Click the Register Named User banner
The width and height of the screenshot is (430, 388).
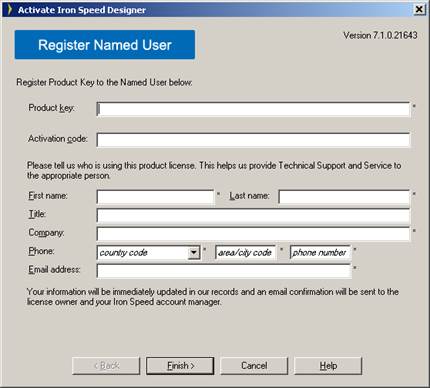point(105,45)
